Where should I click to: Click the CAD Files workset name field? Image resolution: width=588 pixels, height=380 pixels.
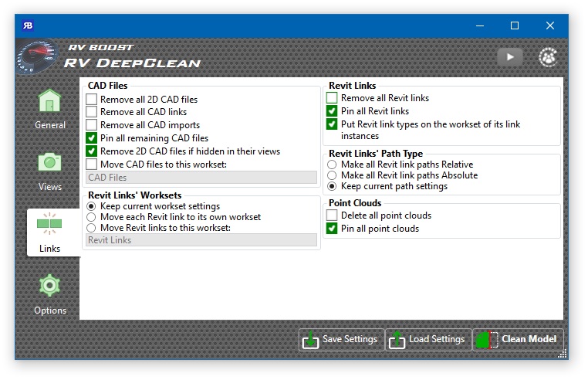point(201,177)
